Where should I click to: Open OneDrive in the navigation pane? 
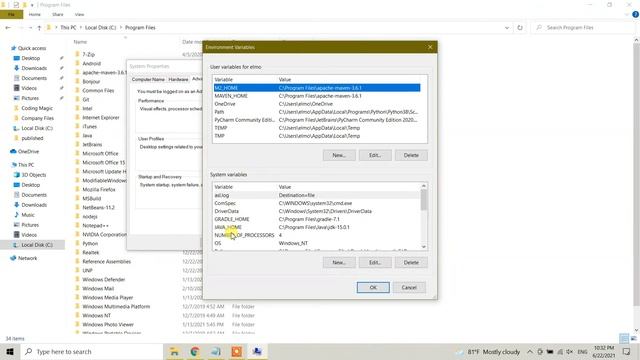pyautogui.click(x=28, y=151)
